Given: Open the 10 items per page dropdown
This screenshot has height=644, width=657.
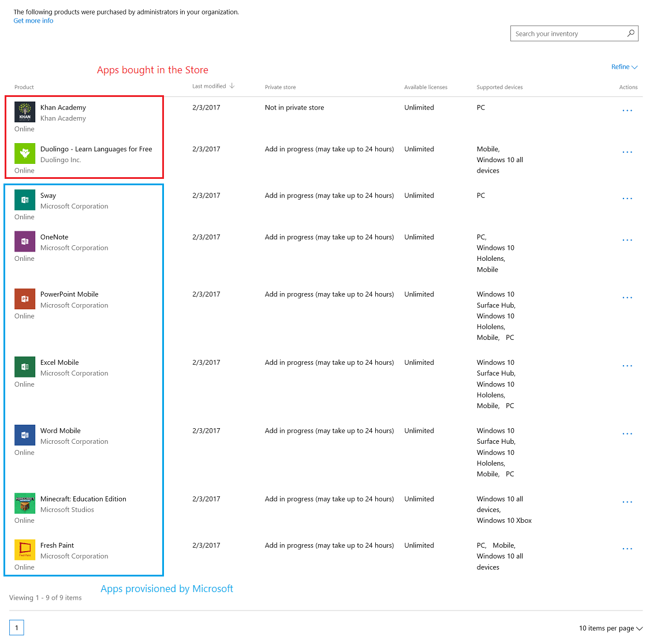Looking at the screenshot, I should click(x=611, y=628).
